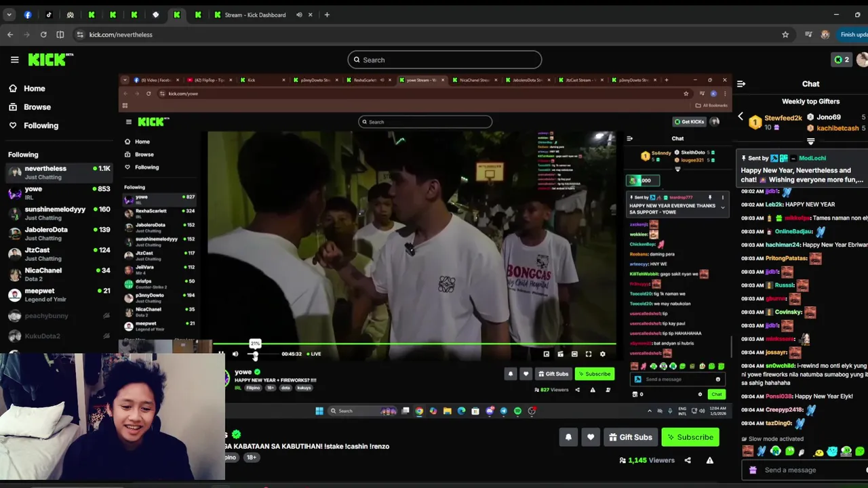Open the Facebook browser tab
Image resolution: width=868 pixels, height=488 pixels.
coord(28,15)
